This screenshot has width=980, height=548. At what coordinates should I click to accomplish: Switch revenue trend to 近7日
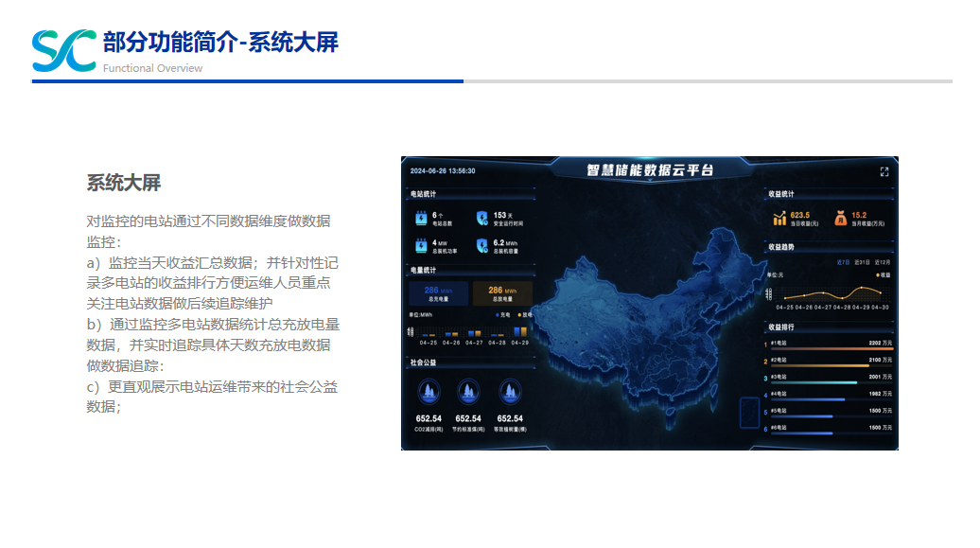[x=843, y=262]
